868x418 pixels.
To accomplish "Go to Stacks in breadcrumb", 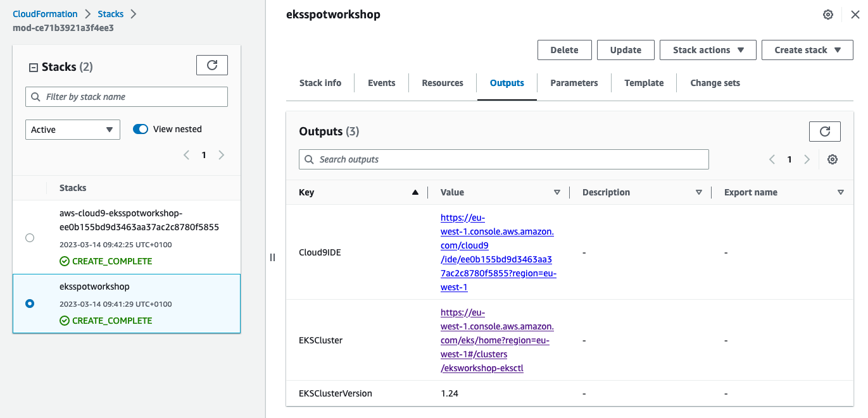I will (x=110, y=14).
